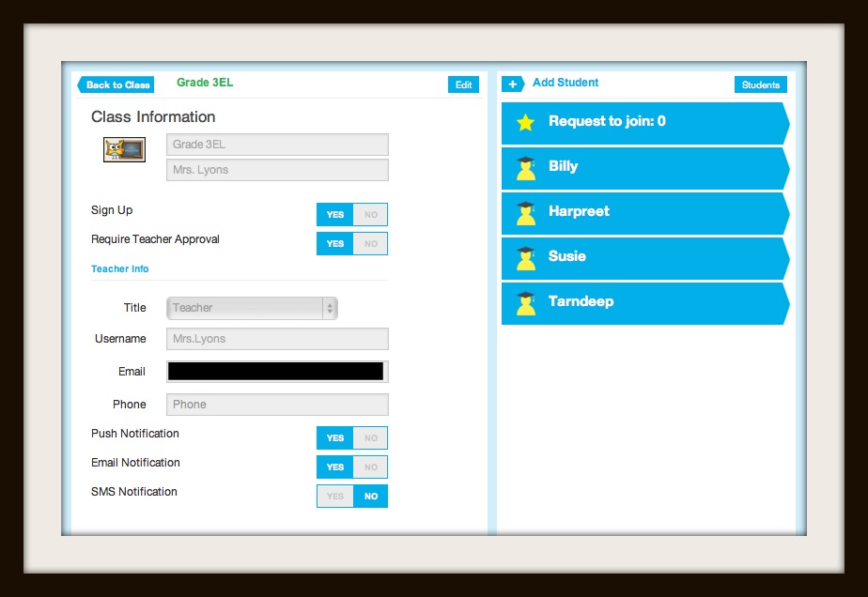Select Harpreet's student avatar icon

click(x=524, y=213)
